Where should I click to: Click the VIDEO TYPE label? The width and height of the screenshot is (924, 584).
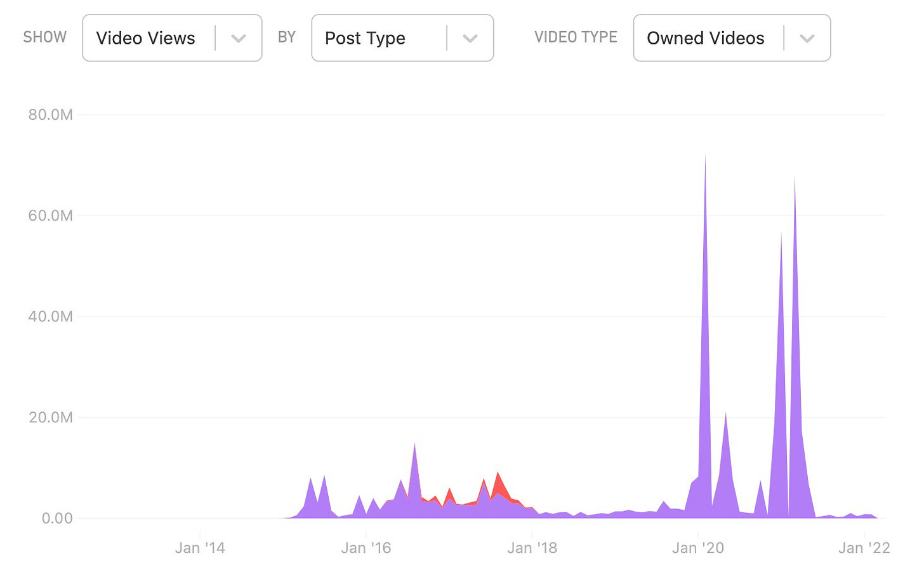coord(576,37)
